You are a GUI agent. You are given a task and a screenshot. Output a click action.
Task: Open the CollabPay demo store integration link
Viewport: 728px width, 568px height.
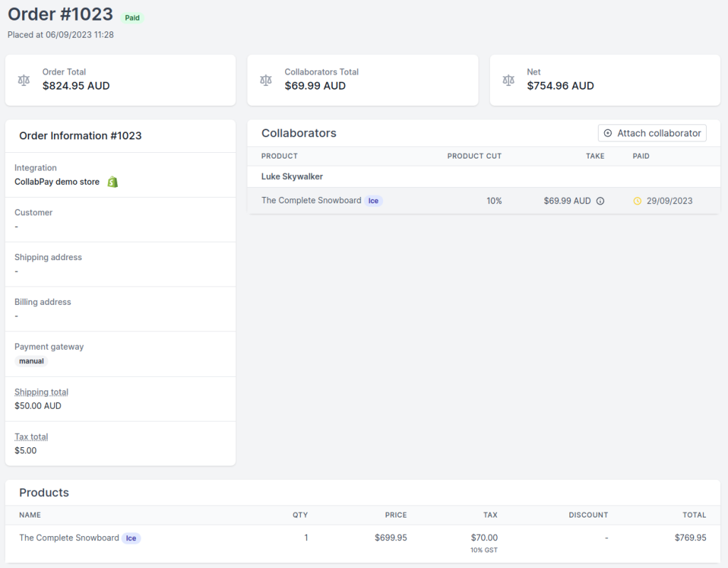point(57,182)
